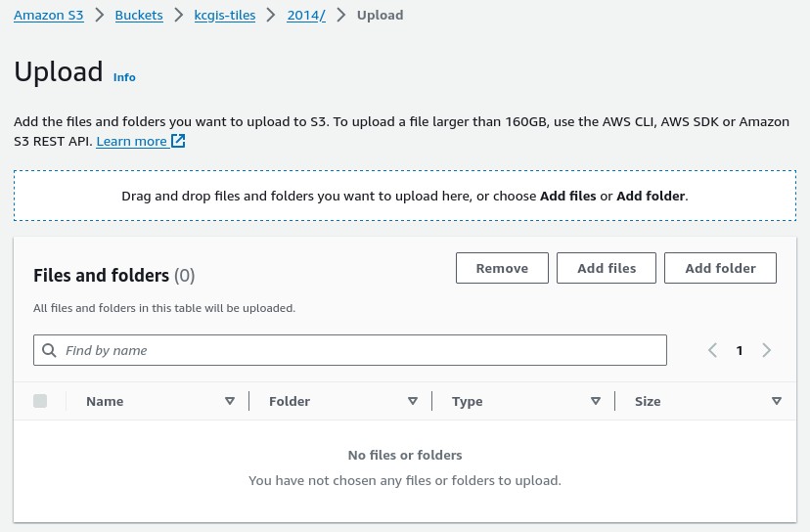The width and height of the screenshot is (810, 532).
Task: Follow the Learn more link
Action: coord(131,141)
